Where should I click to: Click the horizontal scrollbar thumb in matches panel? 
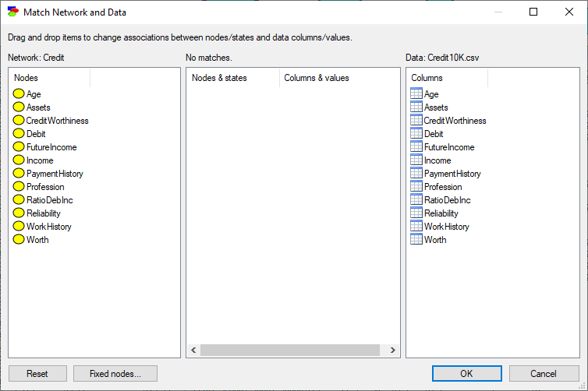[x=290, y=350]
